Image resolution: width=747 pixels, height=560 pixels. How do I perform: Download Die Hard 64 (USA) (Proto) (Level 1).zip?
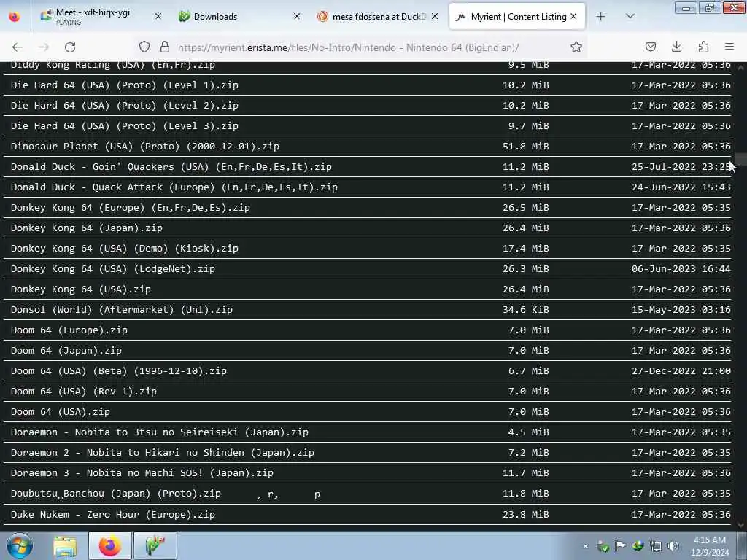point(124,85)
